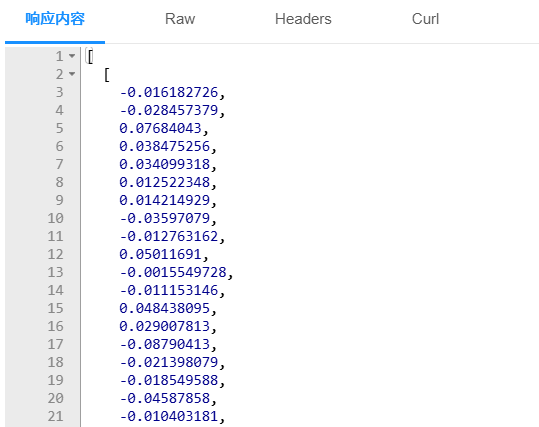Click value -0.012763162 on line 11
The height and width of the screenshot is (427, 539).
(169, 236)
